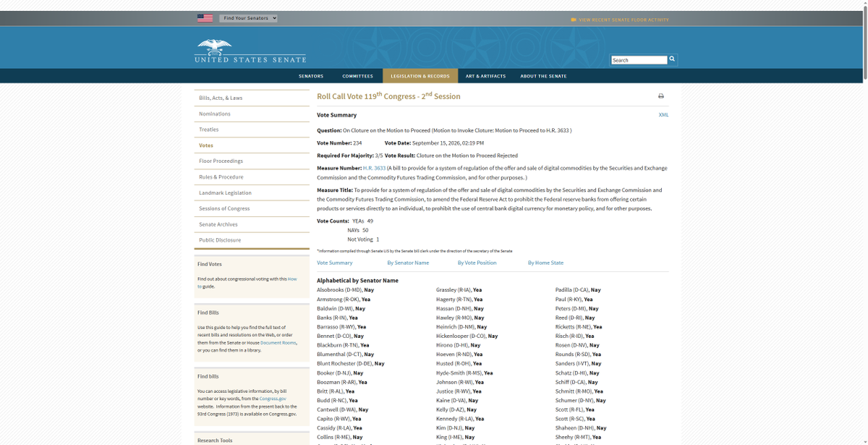This screenshot has width=868, height=445.
Task: Sort the list By Home State
Action: click(x=545, y=263)
